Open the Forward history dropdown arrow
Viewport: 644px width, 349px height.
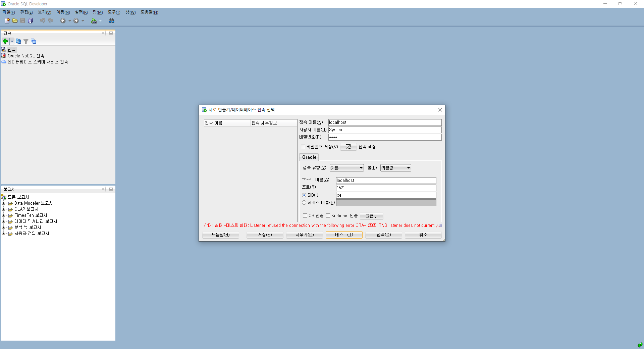(83, 21)
